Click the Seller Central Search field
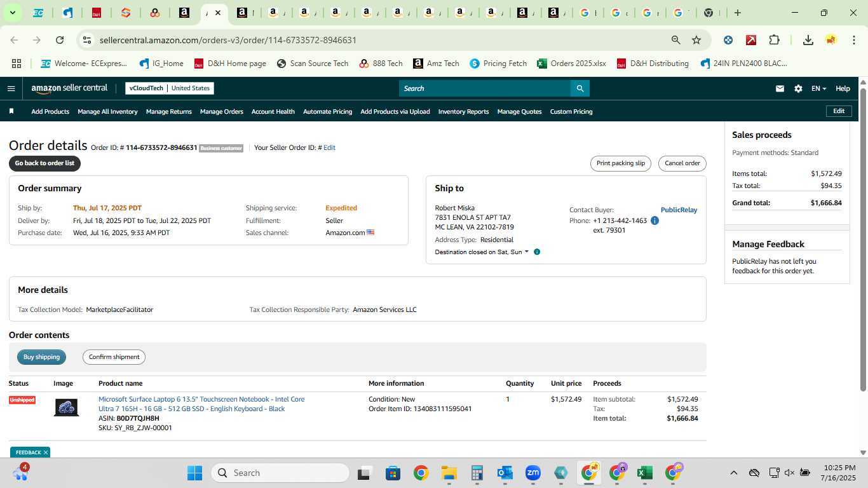The width and height of the screenshot is (868, 488). pyautogui.click(x=484, y=88)
